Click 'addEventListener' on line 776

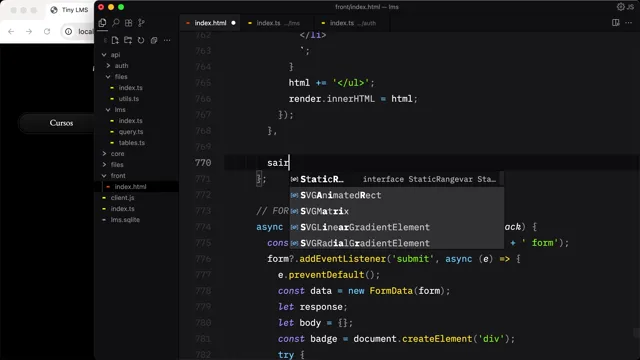[x=342, y=259]
